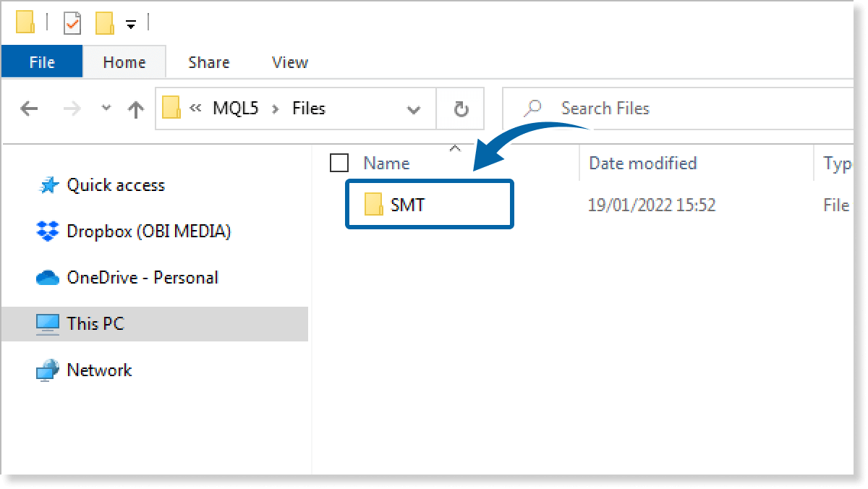Toggle the select-all checkbox beside Name
The image size is (868, 489).
(339, 163)
